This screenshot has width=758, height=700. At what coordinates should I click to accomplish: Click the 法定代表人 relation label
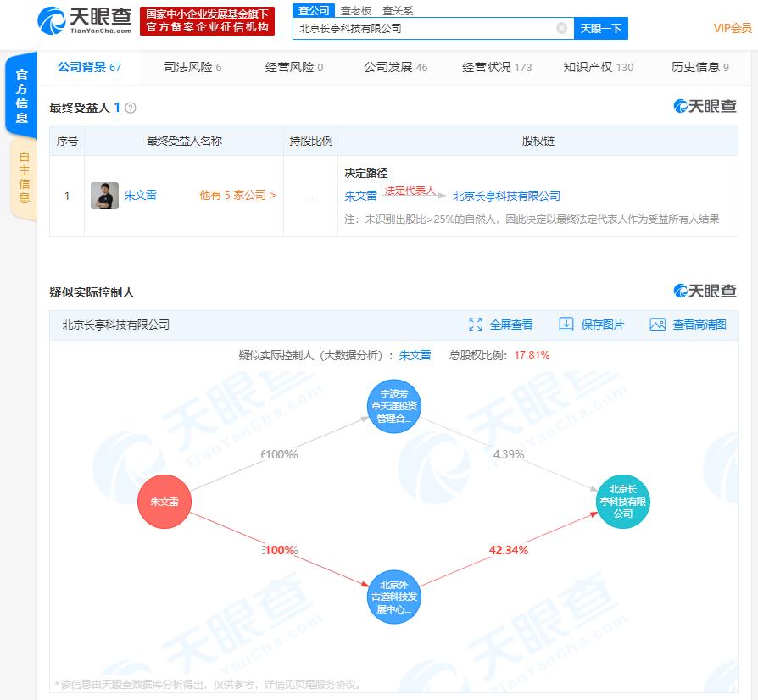[410, 191]
